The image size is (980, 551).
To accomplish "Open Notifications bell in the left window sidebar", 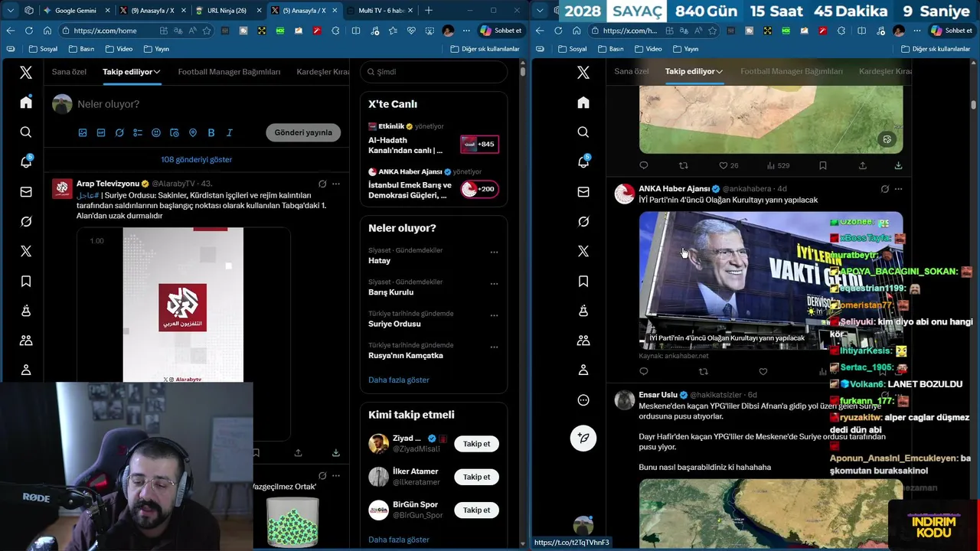I will (26, 161).
